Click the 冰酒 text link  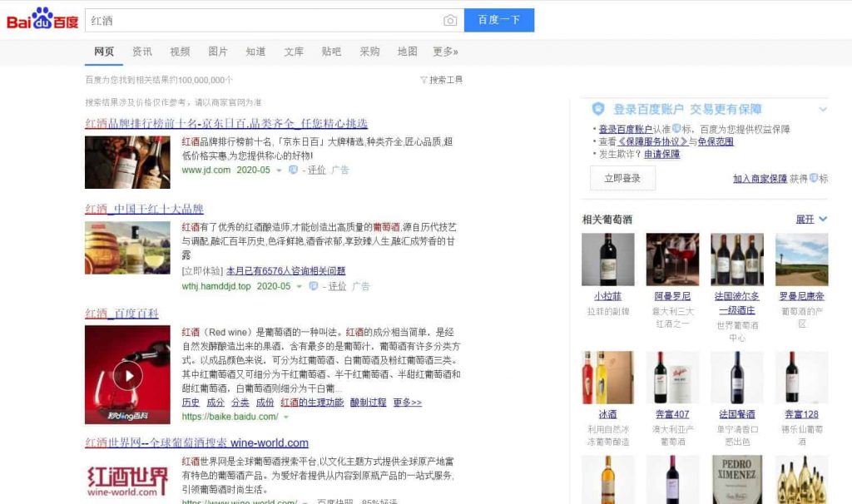(608, 414)
